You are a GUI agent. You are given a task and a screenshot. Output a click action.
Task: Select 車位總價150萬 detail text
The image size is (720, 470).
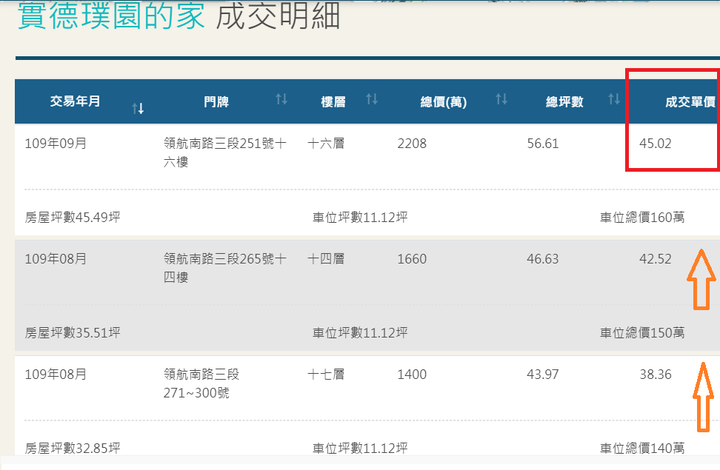click(642, 333)
